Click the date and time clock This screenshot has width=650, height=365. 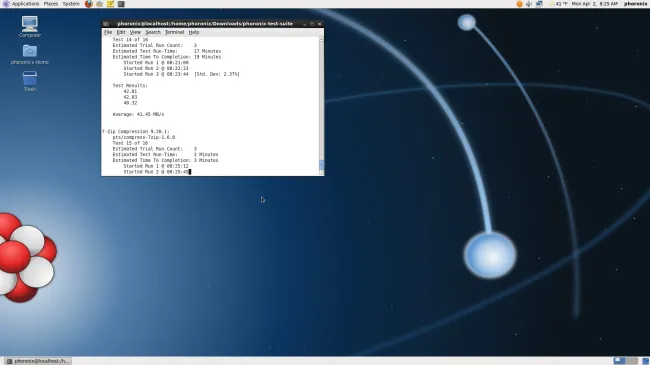click(594, 4)
